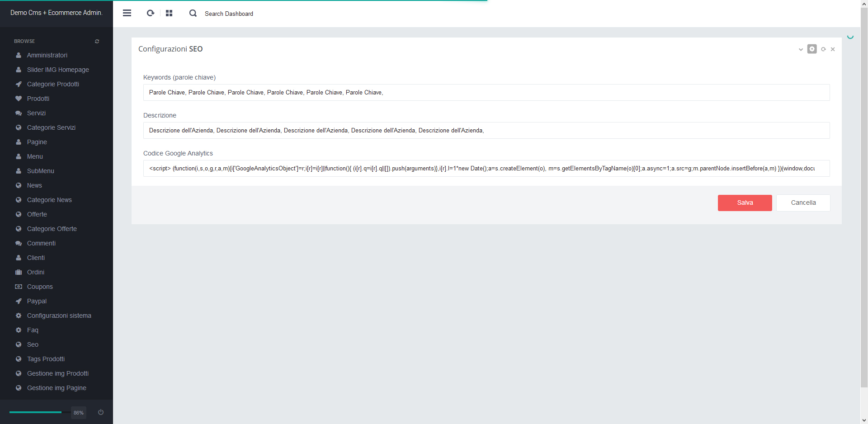The width and height of the screenshot is (868, 424).
Task: Reload the Configurazioni SEO panel
Action: [823, 49]
